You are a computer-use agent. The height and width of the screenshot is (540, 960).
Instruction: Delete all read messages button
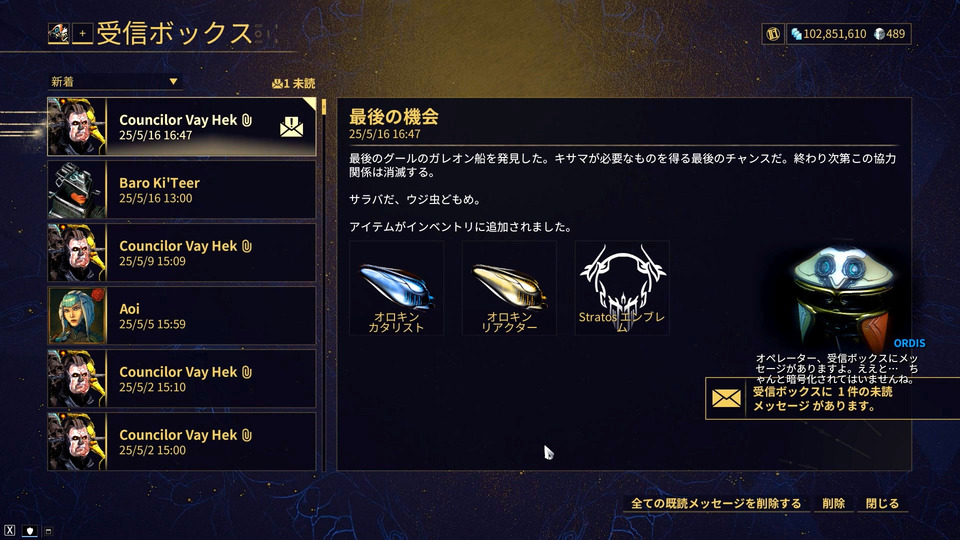tap(716, 503)
